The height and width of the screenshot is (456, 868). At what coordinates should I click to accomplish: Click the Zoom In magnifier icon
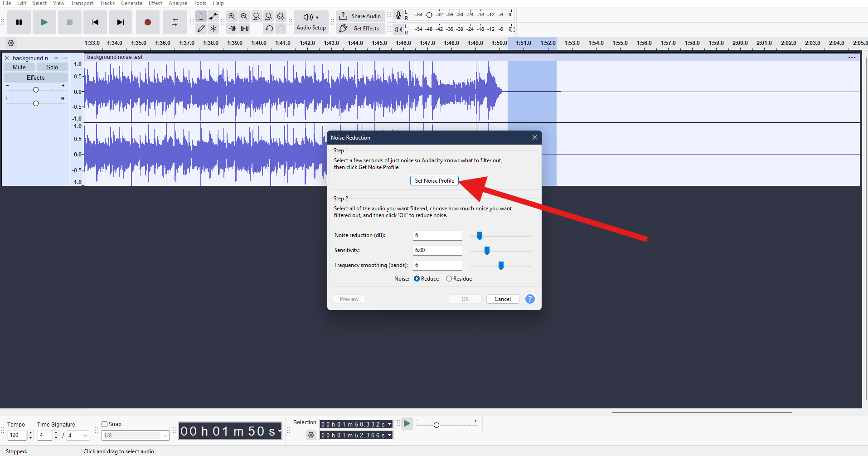coord(232,16)
